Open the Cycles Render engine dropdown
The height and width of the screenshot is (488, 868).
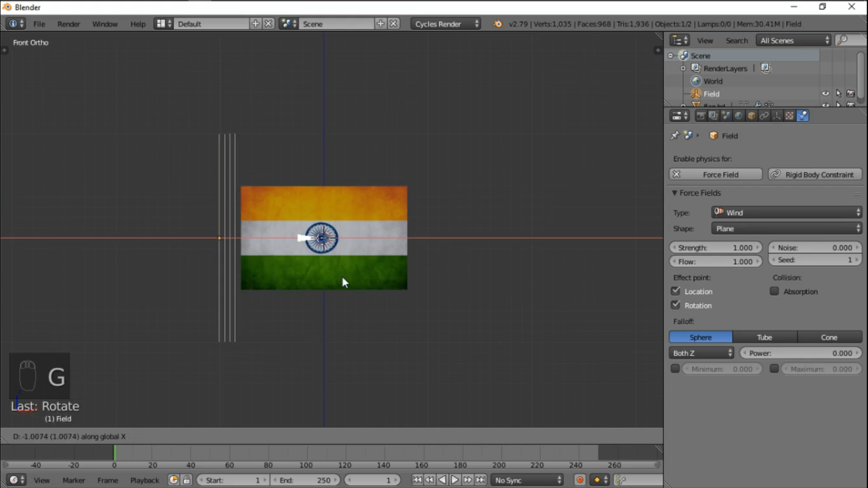[x=446, y=24]
